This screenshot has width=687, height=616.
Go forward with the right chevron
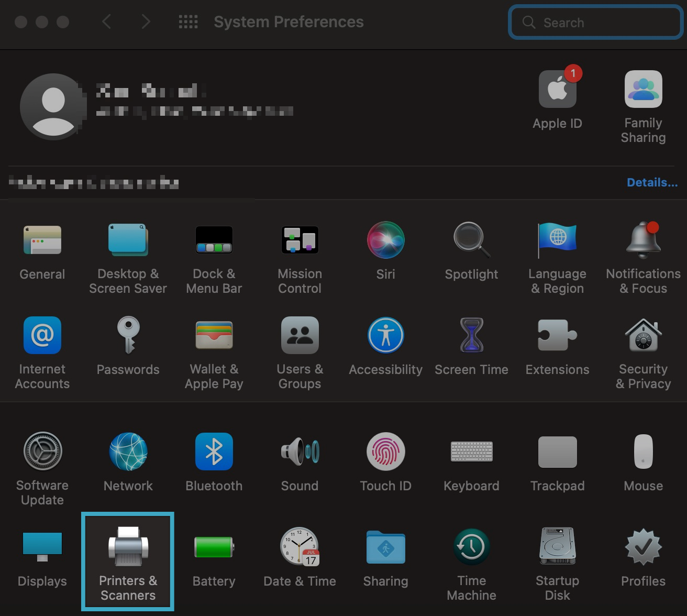coord(146,22)
